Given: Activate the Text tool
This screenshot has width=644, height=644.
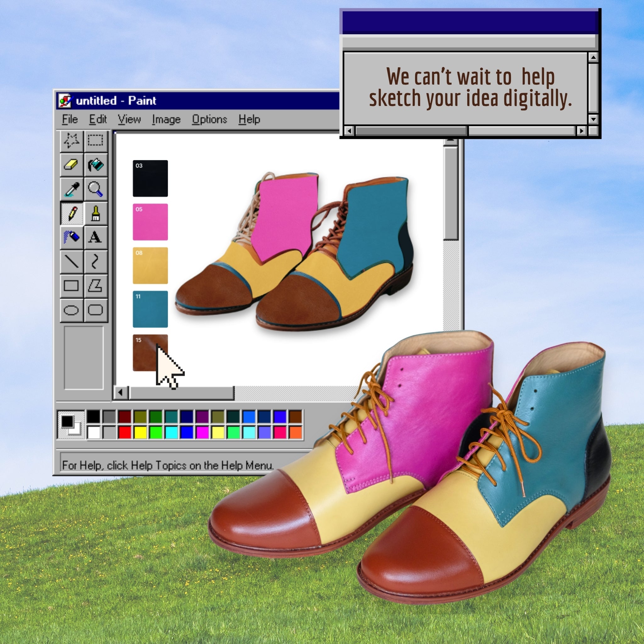Looking at the screenshot, I should (96, 237).
